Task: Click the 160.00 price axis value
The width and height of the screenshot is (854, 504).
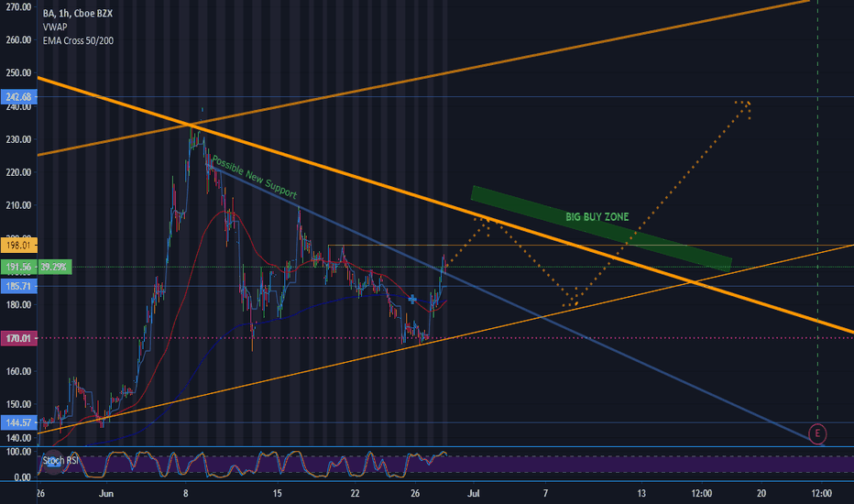Action: click(x=18, y=371)
